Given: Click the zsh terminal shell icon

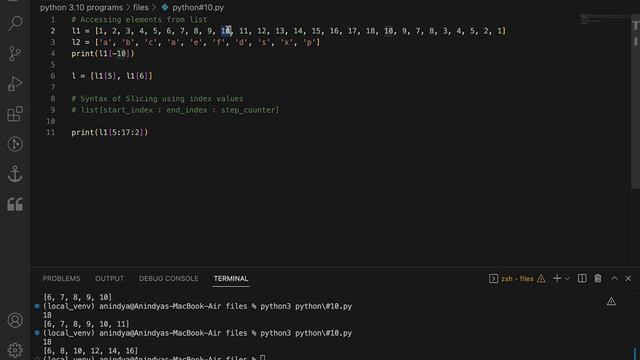Looking at the screenshot, I should coord(493,278).
